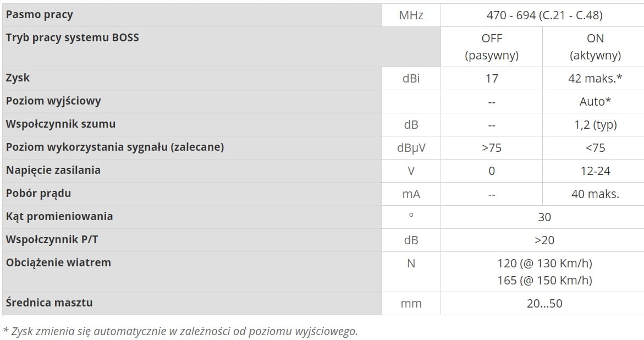Viewport: 644px width, 340px height.
Task: Click the "Napięcie zasilania" row label
Action: pyautogui.click(x=53, y=171)
